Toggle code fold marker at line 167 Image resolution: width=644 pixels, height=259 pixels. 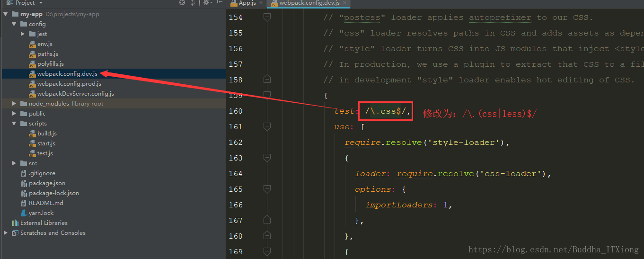point(267,221)
